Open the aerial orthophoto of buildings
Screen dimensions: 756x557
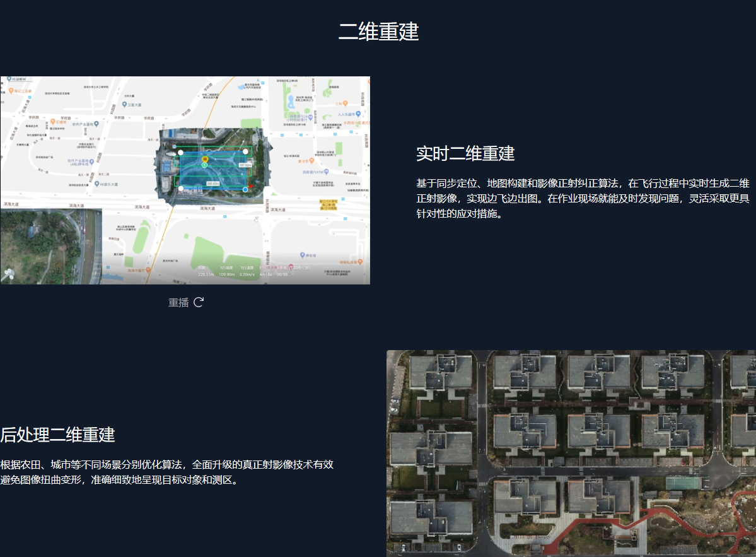(x=571, y=453)
